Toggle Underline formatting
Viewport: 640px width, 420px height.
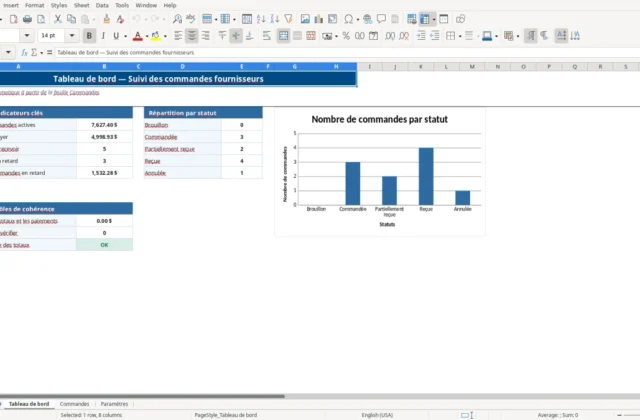(x=116, y=36)
